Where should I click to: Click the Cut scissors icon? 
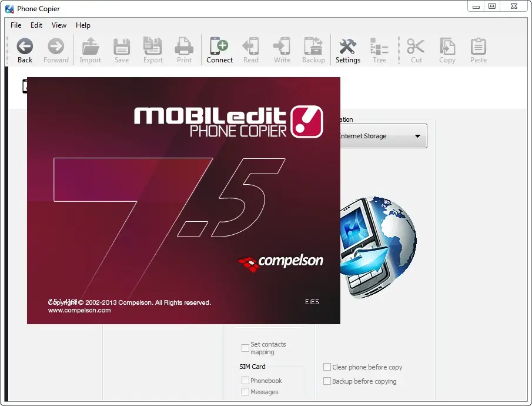click(x=416, y=46)
